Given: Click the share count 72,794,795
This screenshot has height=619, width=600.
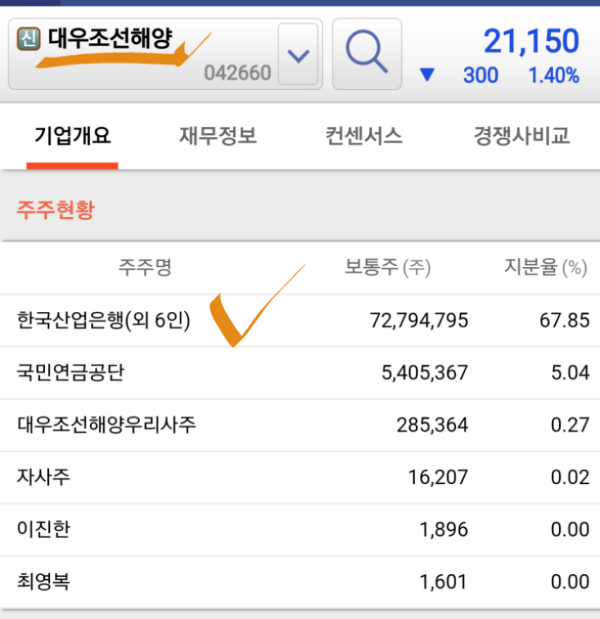Looking at the screenshot, I should click(x=419, y=320).
